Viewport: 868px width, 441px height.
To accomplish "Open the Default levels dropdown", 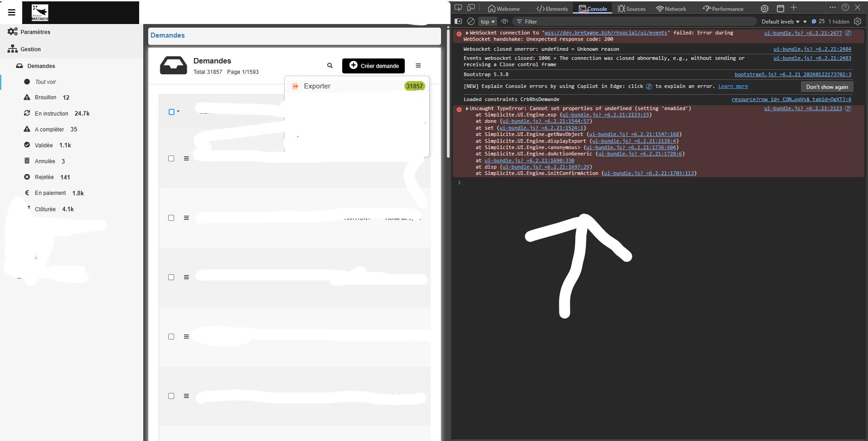I will coord(780,22).
